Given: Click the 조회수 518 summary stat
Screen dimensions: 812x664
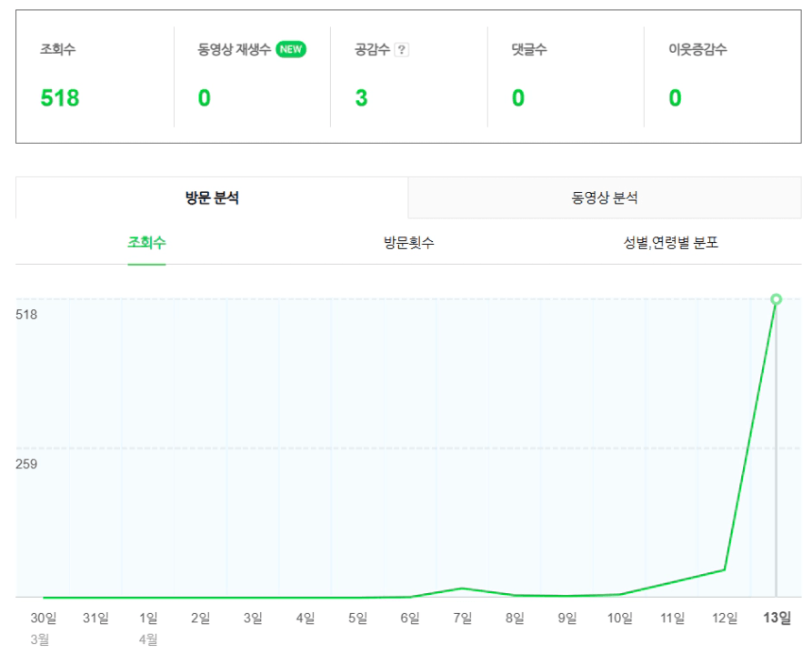Looking at the screenshot, I should coord(60,98).
